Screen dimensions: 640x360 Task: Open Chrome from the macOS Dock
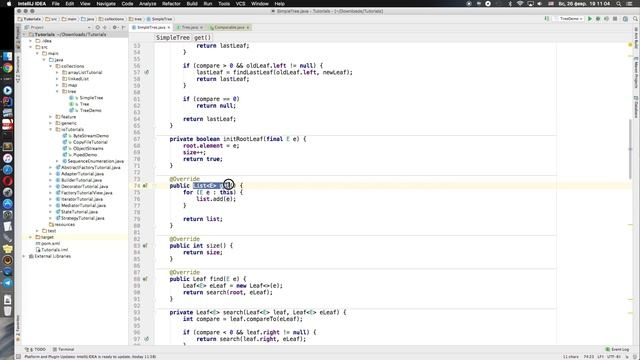(7, 68)
